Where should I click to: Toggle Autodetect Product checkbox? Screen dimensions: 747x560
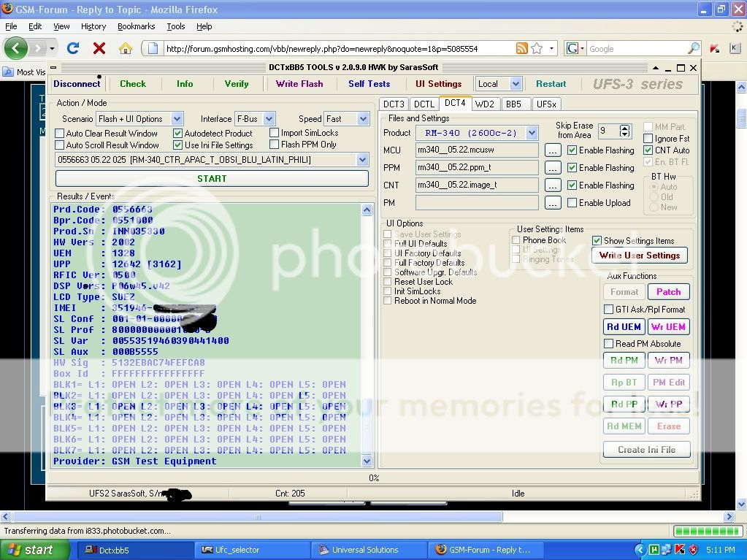177,134
